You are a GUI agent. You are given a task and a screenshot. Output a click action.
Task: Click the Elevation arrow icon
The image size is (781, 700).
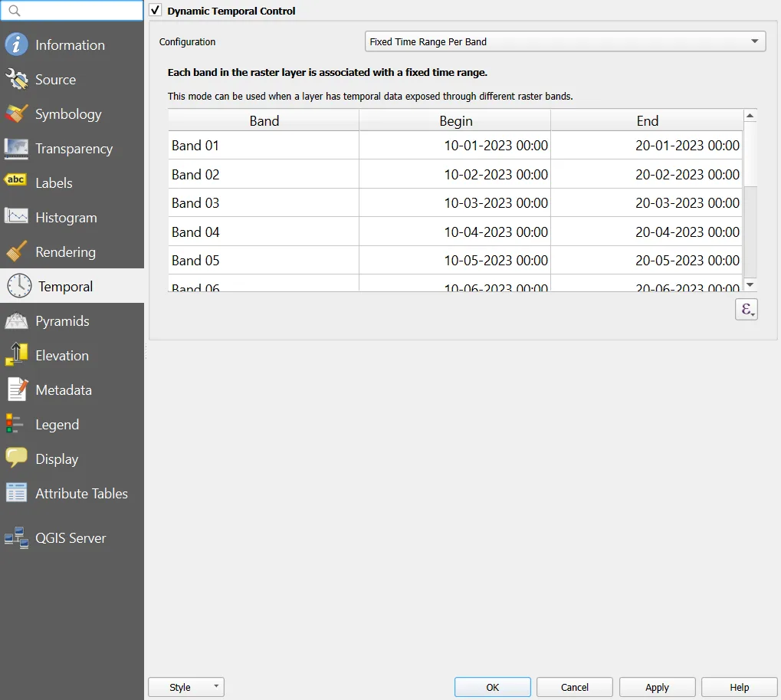click(x=16, y=355)
